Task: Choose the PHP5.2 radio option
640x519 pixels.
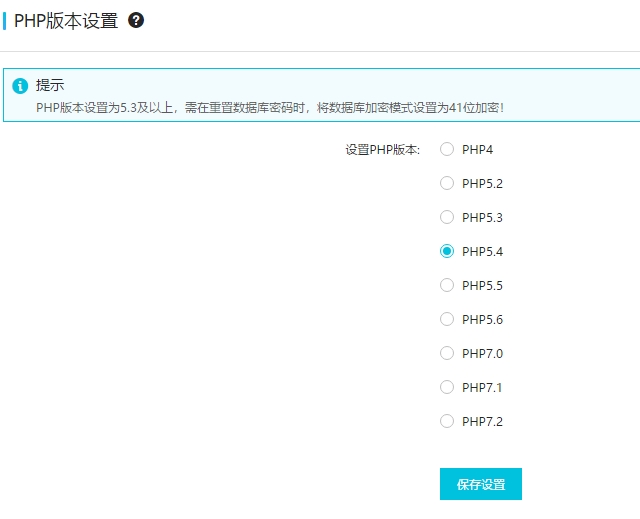Action: (447, 183)
